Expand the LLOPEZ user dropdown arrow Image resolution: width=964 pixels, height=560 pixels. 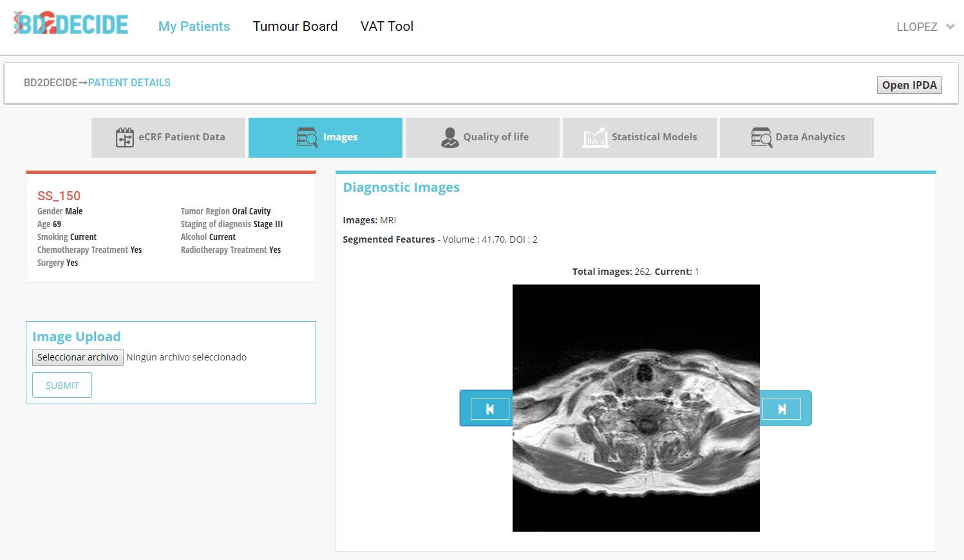(950, 27)
